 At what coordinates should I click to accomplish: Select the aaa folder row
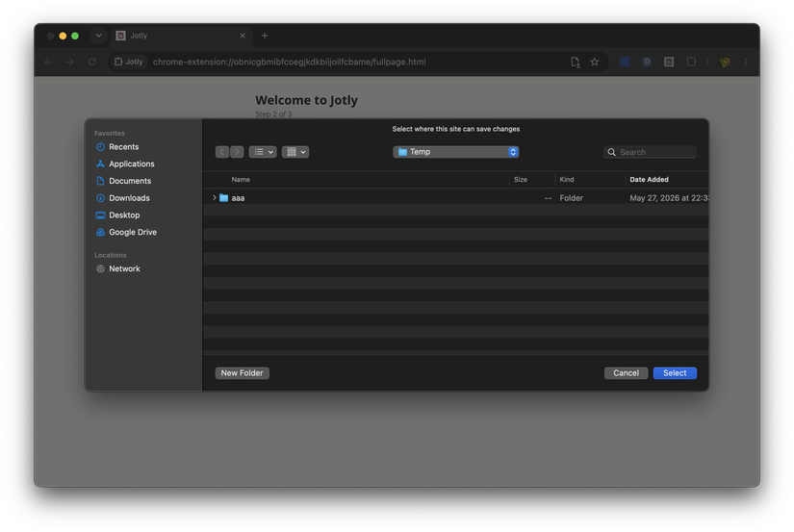pyautogui.click(x=456, y=198)
